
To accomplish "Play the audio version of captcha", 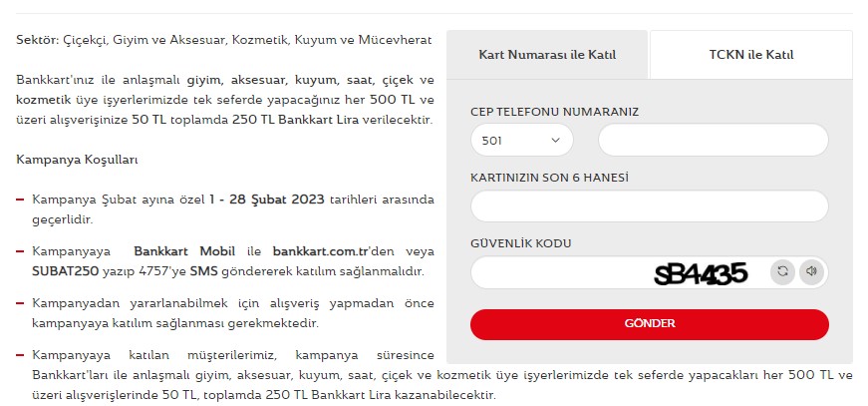I will (811, 271).
